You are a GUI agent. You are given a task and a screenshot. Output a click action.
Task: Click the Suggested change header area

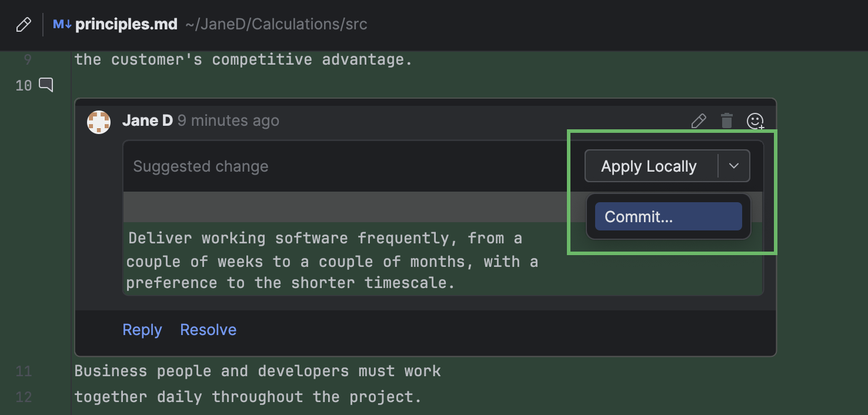(201, 166)
